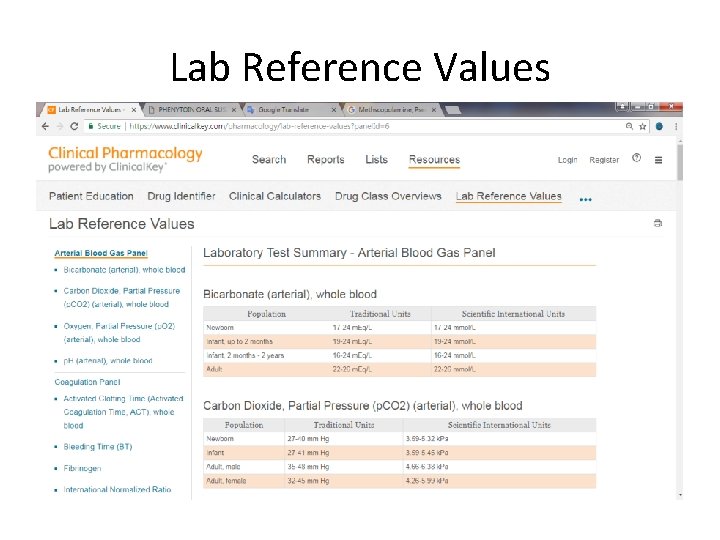Open a new browser tab
Screen dimensions: 720x540
453,110
